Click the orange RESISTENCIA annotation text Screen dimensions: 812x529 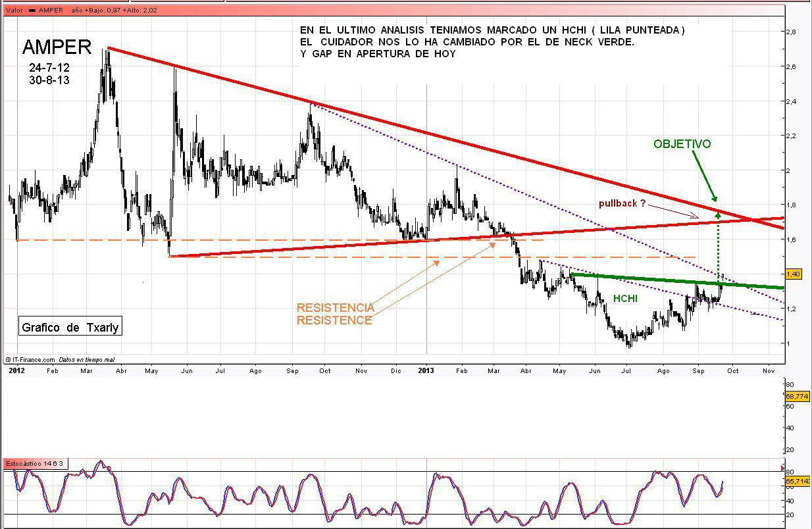point(335,308)
